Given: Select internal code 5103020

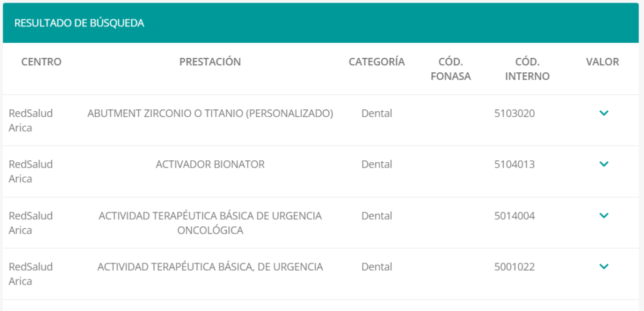Looking at the screenshot, I should pyautogui.click(x=514, y=113).
